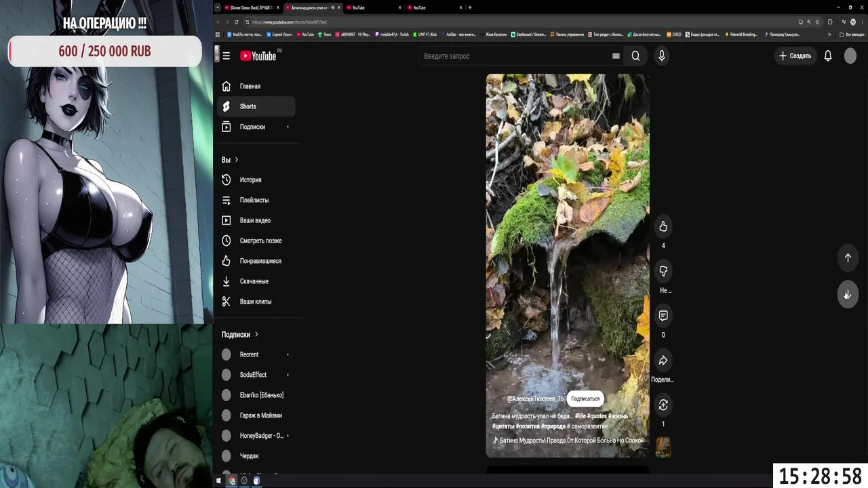The width and height of the screenshot is (868, 488).
Task: Expand the Вы section chevron
Action: pyautogui.click(x=236, y=160)
